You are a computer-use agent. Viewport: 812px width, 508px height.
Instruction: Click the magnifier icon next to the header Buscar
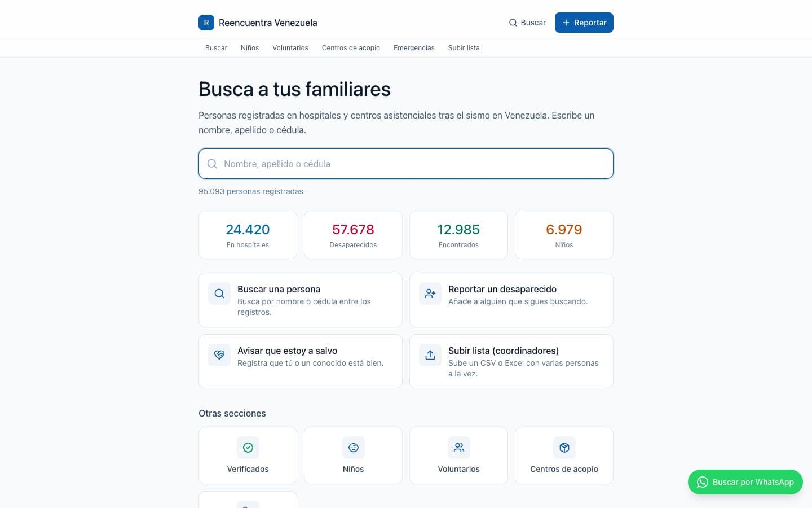[513, 23]
